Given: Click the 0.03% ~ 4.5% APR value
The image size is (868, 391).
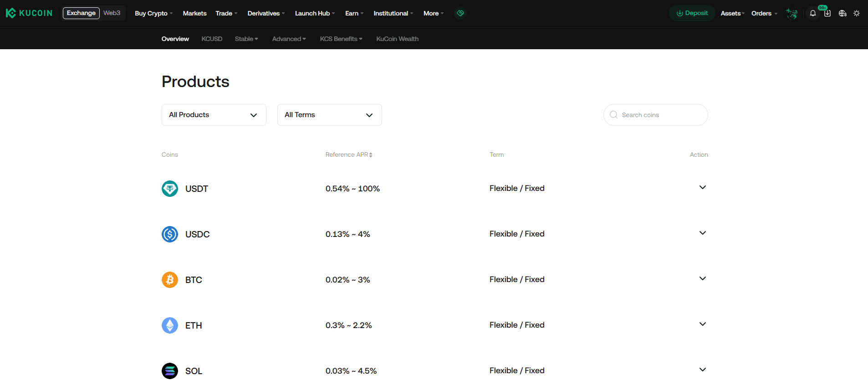Looking at the screenshot, I should 351,371.
